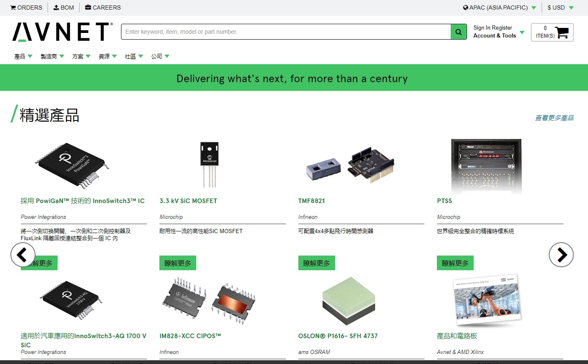Click the 精選產品 section heading
Viewport: 588px width, 364px height.
coord(49,115)
